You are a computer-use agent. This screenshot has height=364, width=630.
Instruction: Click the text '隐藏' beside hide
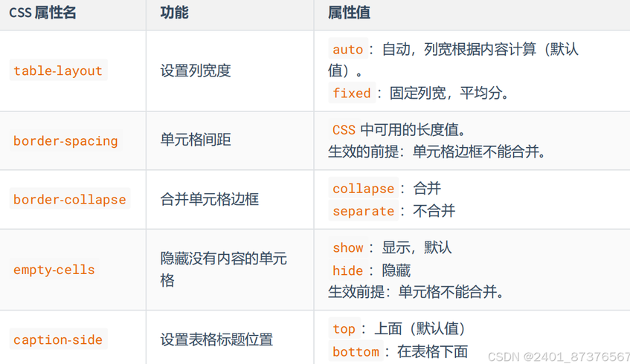pyautogui.click(x=396, y=270)
